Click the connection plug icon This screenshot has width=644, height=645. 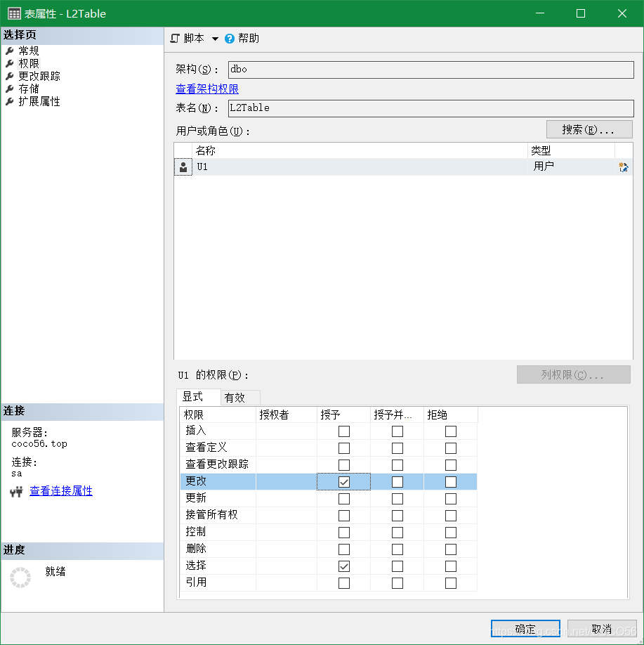tap(16, 491)
